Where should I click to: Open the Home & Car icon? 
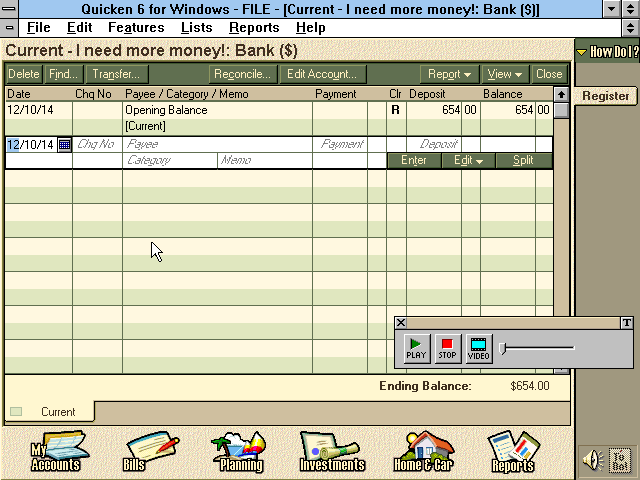pos(424,452)
